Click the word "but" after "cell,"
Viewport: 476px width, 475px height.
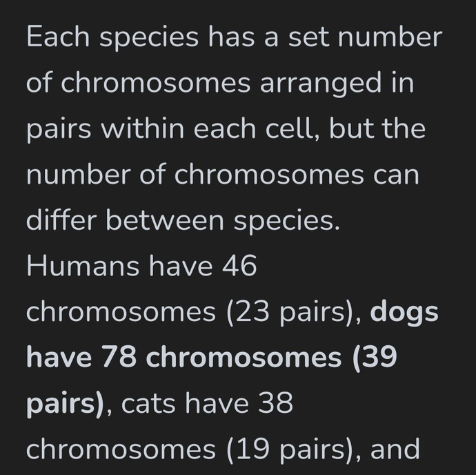tap(351, 128)
